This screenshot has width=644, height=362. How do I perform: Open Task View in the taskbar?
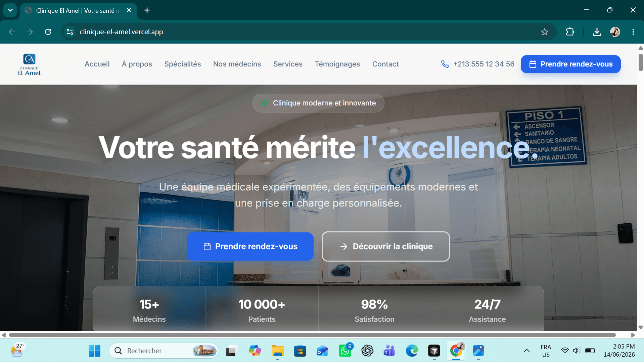(232, 351)
